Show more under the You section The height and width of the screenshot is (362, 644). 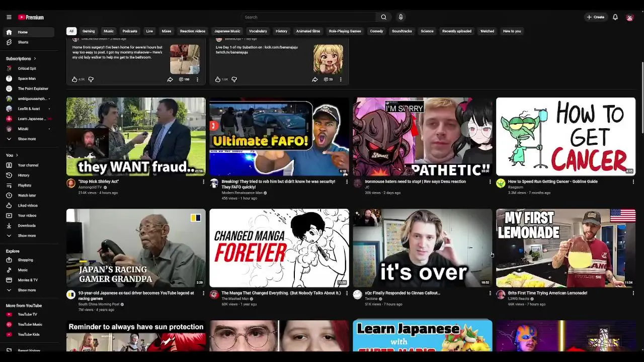(28, 235)
